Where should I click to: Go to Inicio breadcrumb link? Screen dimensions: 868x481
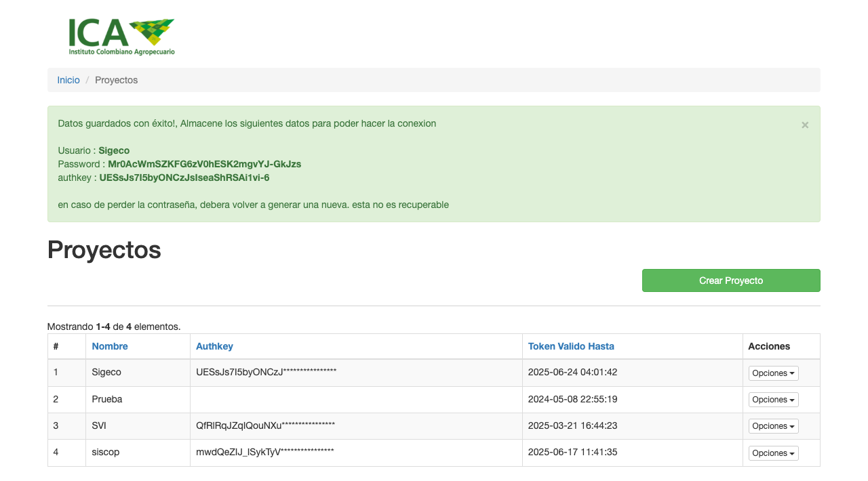[68, 80]
